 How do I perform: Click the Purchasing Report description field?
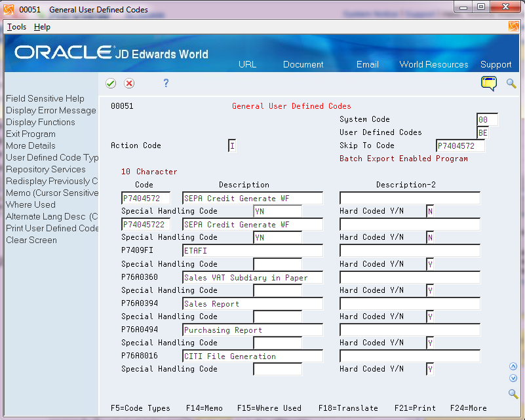click(253, 330)
